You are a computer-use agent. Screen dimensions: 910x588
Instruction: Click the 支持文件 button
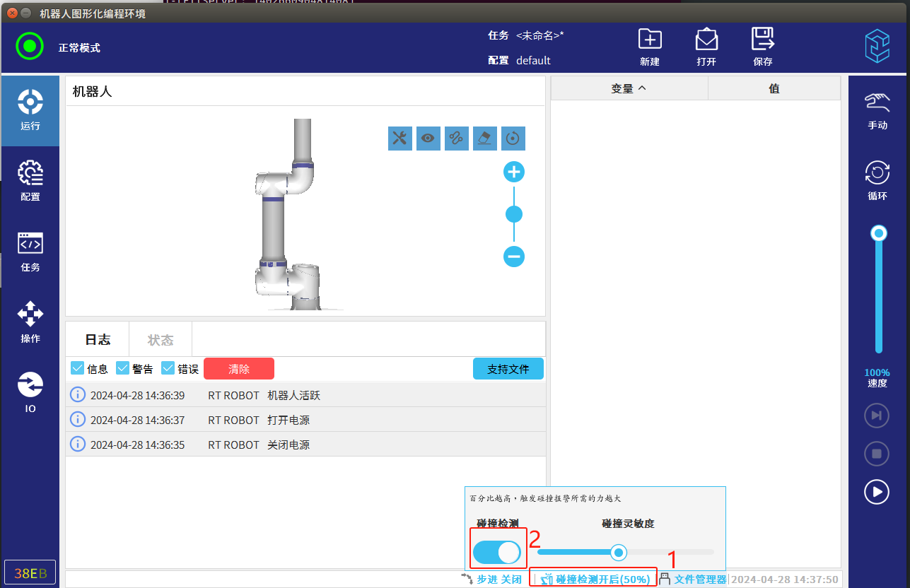pyautogui.click(x=508, y=369)
